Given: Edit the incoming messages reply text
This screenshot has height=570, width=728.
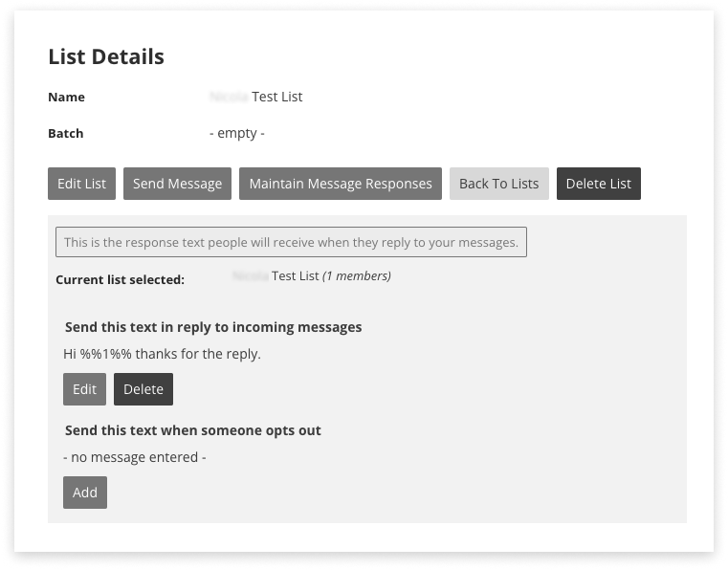Looking at the screenshot, I should [84, 389].
